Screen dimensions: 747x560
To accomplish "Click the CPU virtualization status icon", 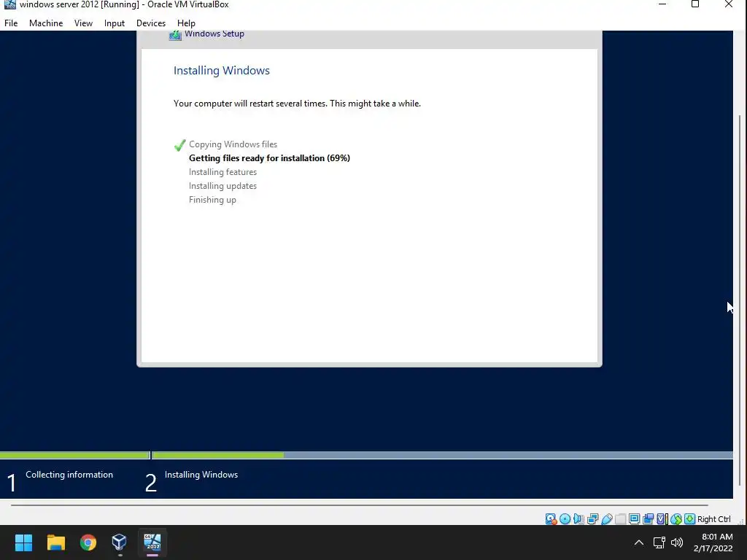I will (661, 519).
